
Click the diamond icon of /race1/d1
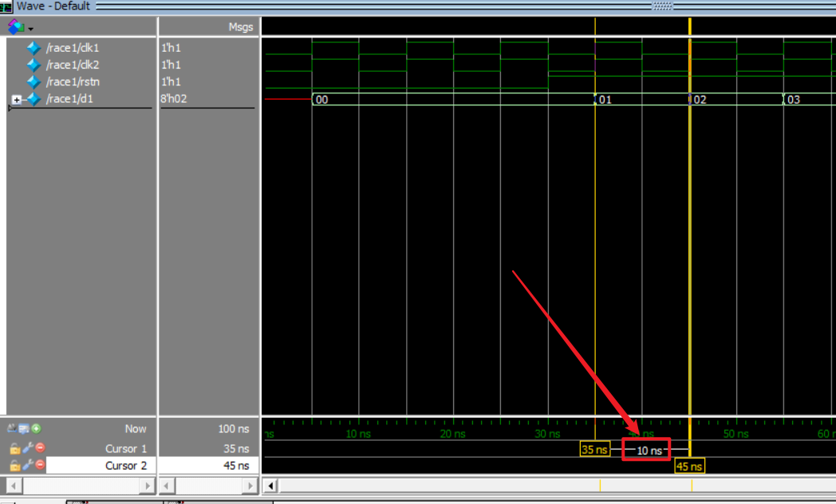(34, 99)
